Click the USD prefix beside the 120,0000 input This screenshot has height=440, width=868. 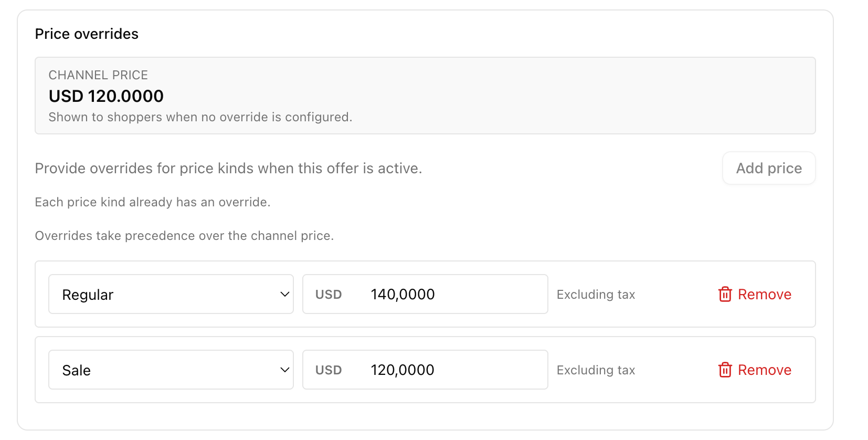click(x=329, y=370)
